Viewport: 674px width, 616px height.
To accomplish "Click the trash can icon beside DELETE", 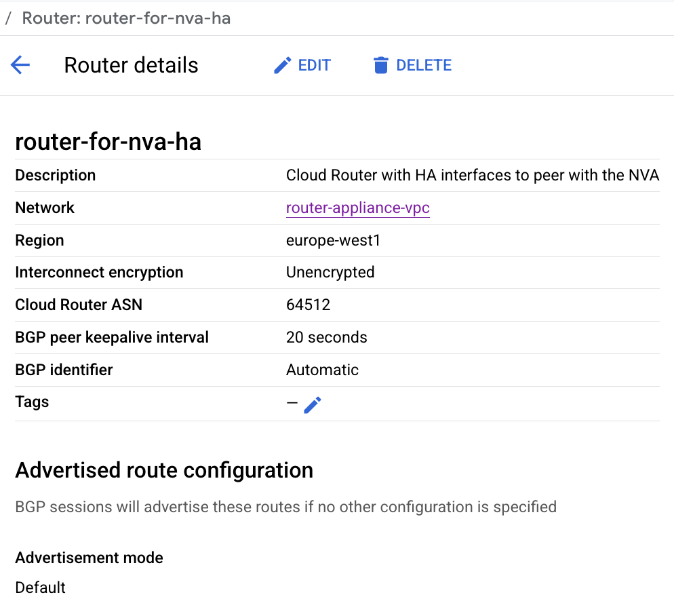I will point(380,65).
